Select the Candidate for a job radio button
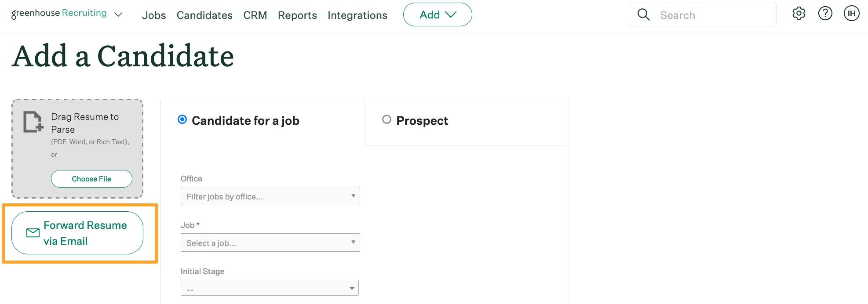 pos(182,119)
